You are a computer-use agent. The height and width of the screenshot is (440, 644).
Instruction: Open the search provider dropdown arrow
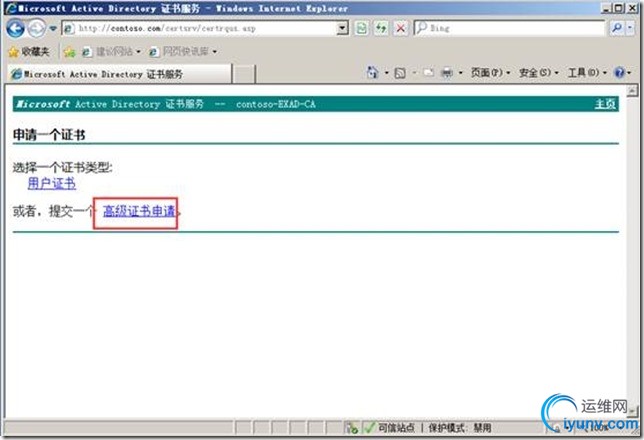click(630, 28)
